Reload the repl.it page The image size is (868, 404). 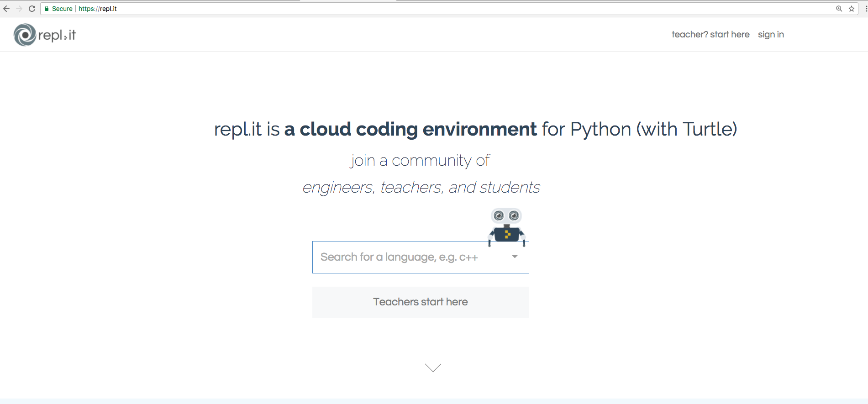(32, 9)
